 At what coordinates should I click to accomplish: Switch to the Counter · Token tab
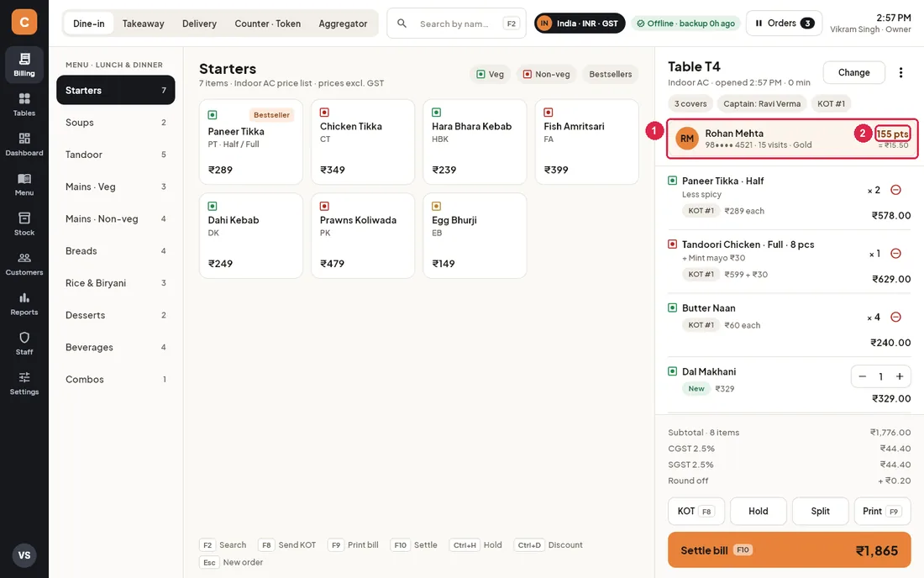[267, 24]
